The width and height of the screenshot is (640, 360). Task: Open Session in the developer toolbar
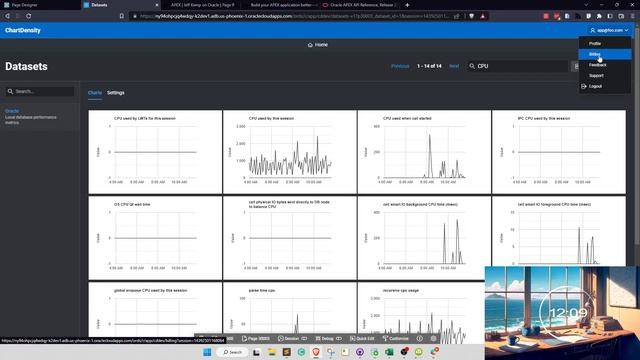[292, 338]
